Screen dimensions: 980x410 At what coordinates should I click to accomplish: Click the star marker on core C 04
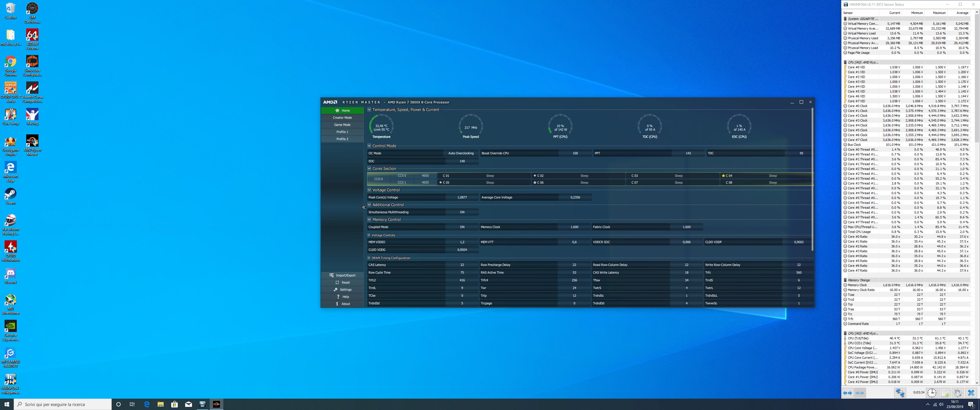(x=723, y=176)
